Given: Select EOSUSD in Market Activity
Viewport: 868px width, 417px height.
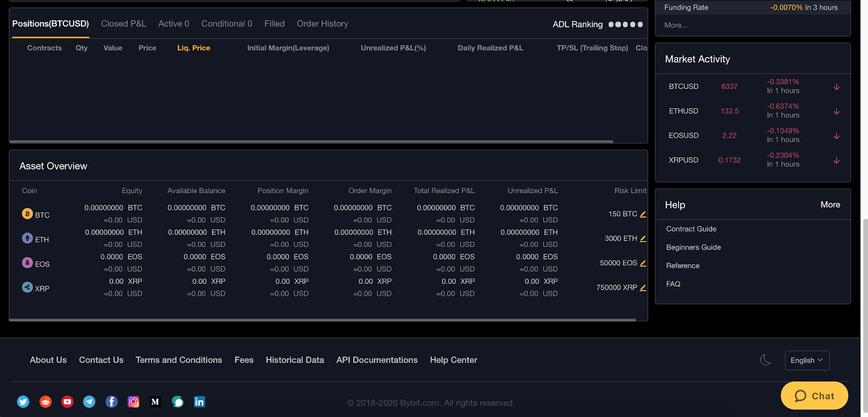Looking at the screenshot, I should (684, 135).
